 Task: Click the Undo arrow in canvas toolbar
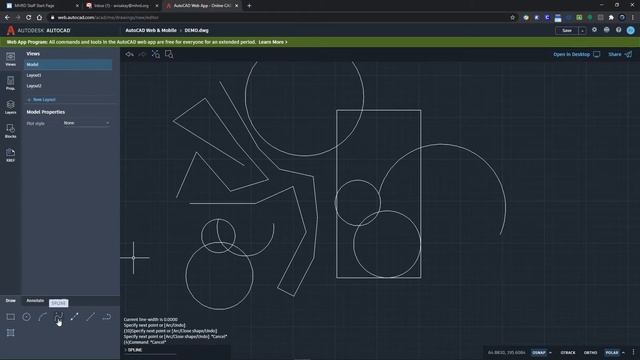coord(130,54)
